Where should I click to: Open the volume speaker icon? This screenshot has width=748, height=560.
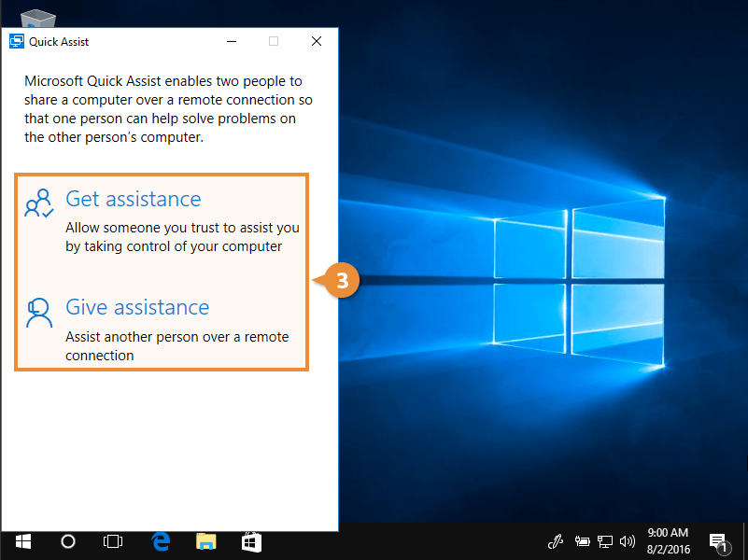[628, 541]
